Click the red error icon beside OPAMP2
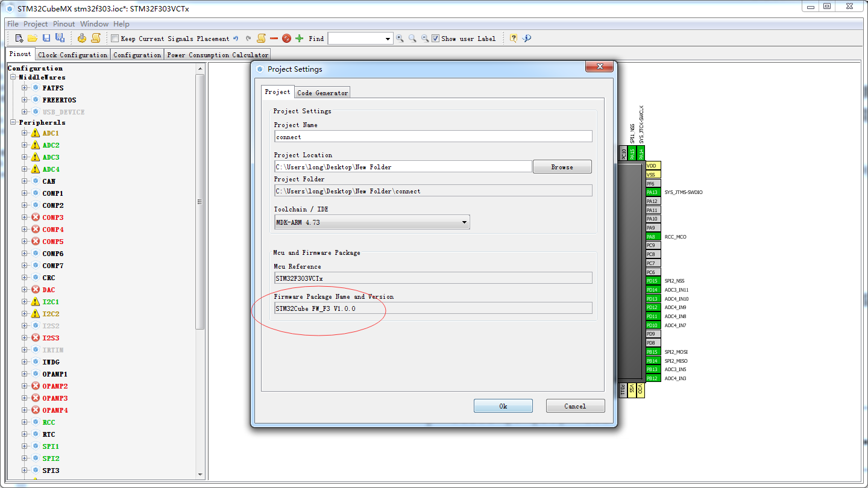The height and width of the screenshot is (488, 868). click(x=36, y=386)
